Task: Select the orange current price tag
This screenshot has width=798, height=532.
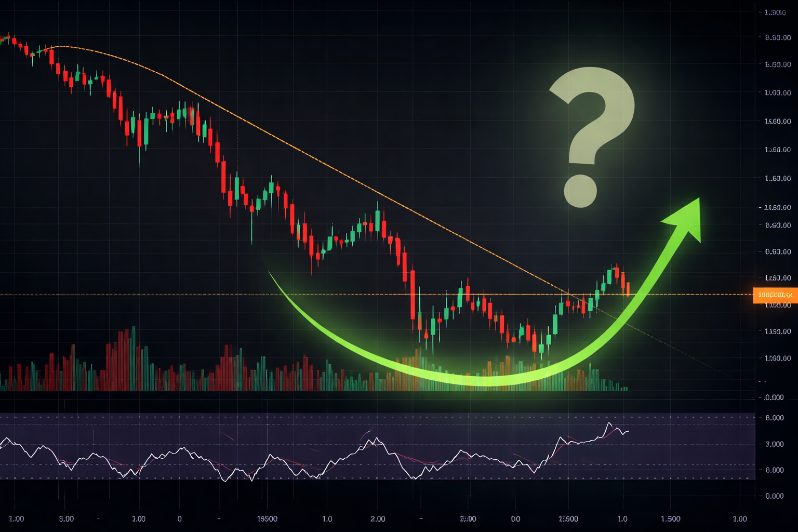Action: click(775, 295)
